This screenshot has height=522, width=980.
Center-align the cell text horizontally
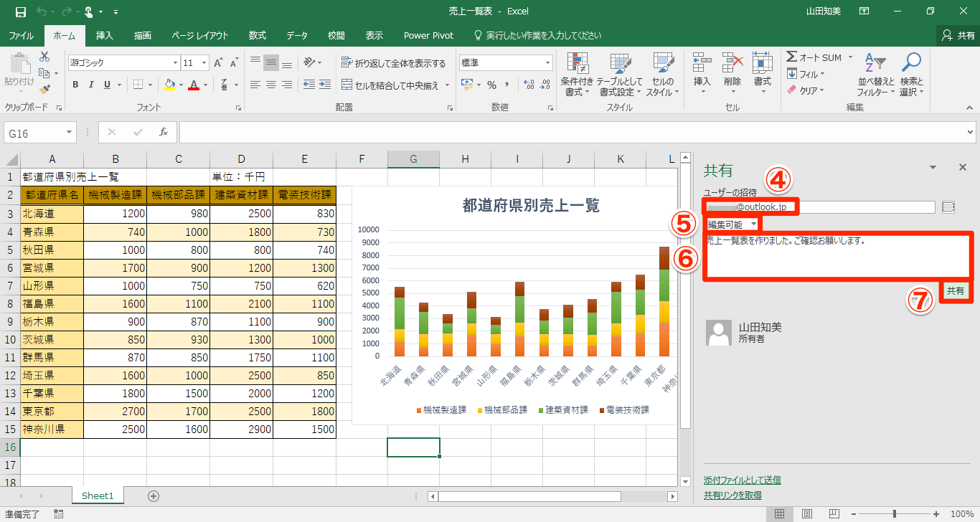pos(271,85)
